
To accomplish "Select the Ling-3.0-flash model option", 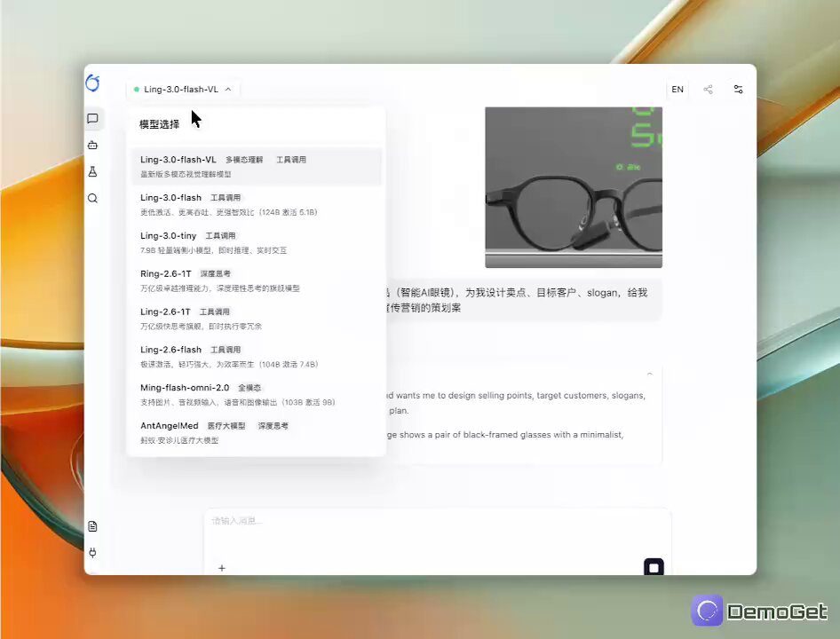I will pos(256,205).
